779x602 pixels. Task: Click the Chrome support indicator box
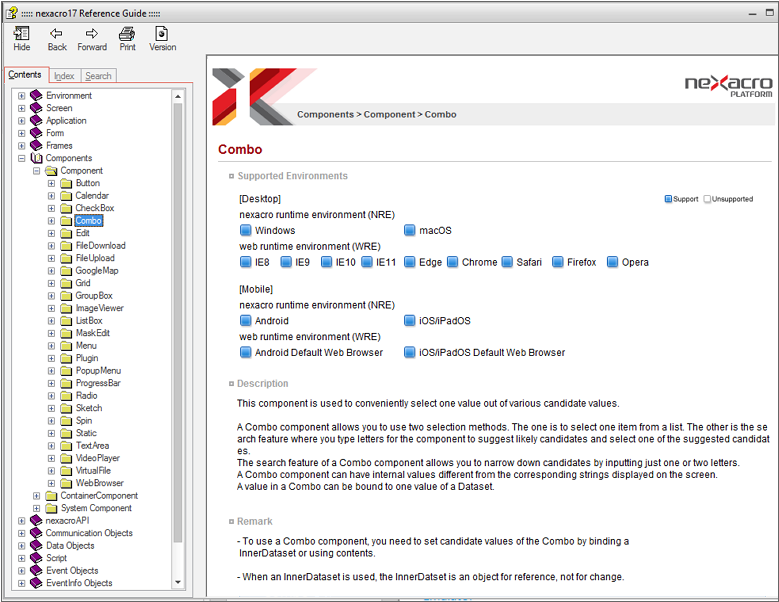[452, 262]
